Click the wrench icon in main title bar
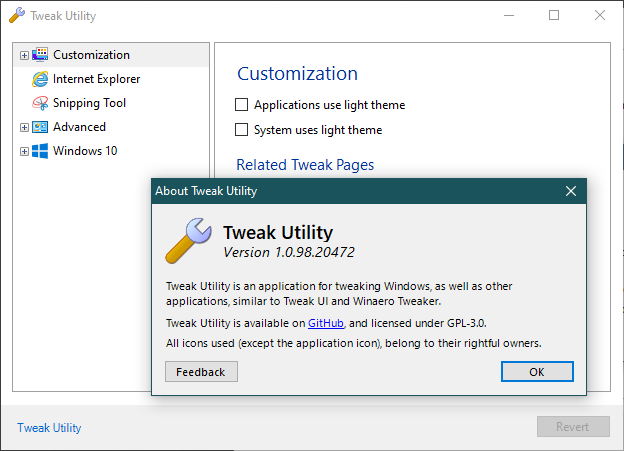This screenshot has height=451, width=624. coord(17,16)
